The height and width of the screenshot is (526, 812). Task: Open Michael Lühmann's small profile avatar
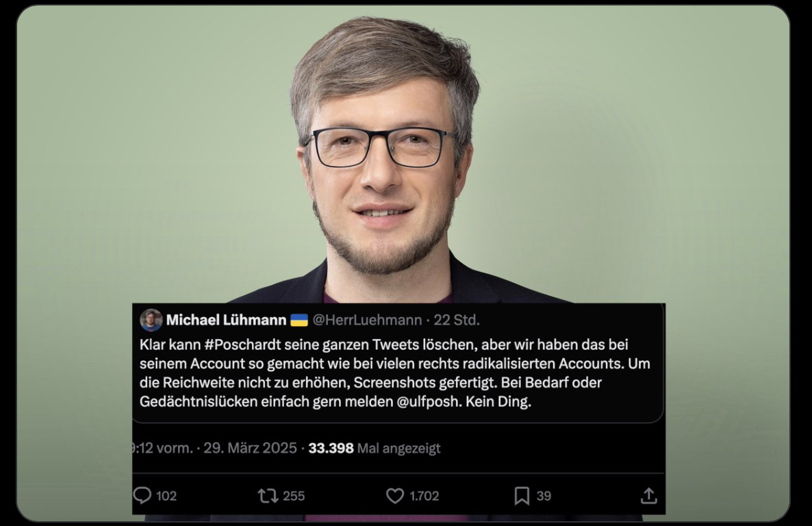(151, 321)
